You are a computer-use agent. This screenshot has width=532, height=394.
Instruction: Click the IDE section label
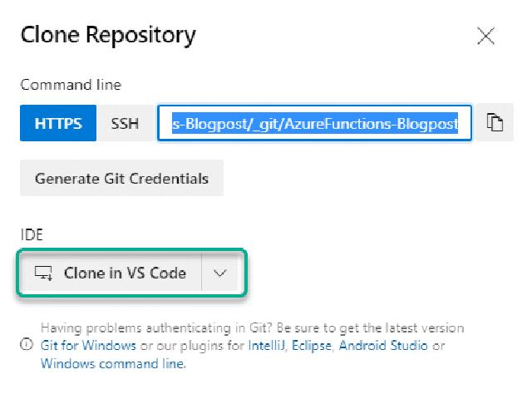point(30,235)
